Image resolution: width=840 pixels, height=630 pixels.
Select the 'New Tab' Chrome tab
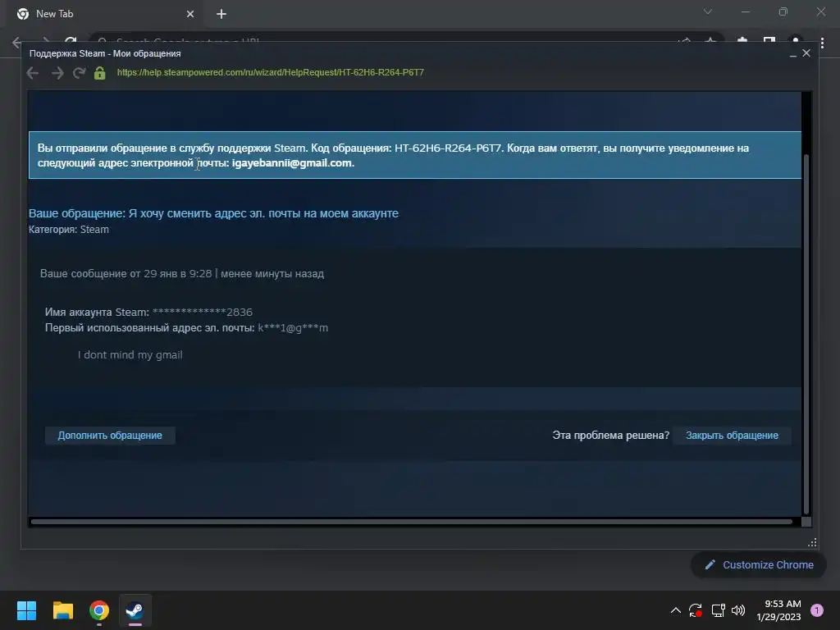(x=105, y=14)
